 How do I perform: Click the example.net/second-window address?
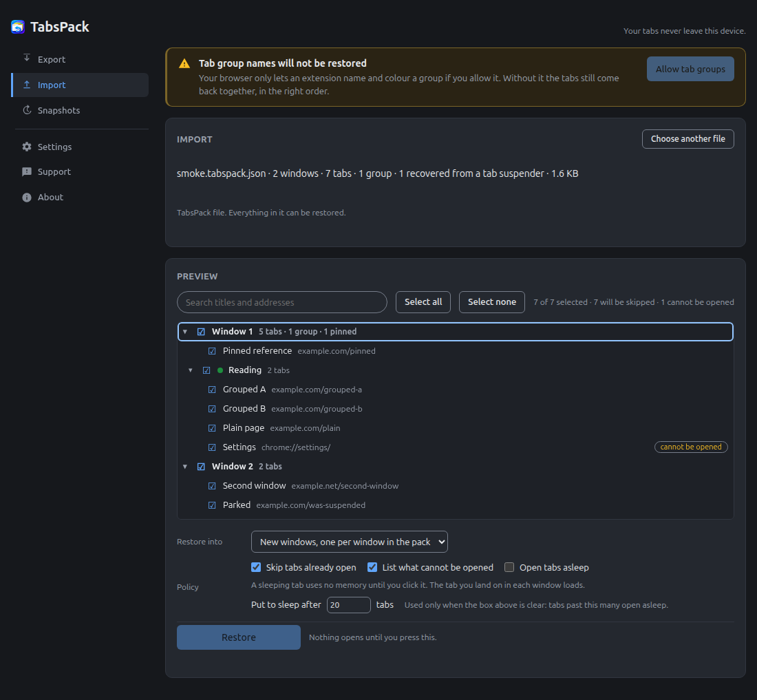[345, 486]
